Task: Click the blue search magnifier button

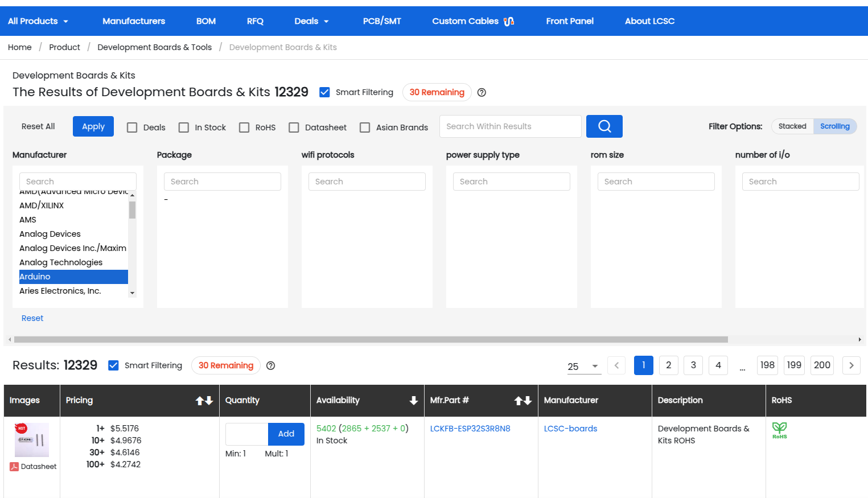Action: [604, 126]
